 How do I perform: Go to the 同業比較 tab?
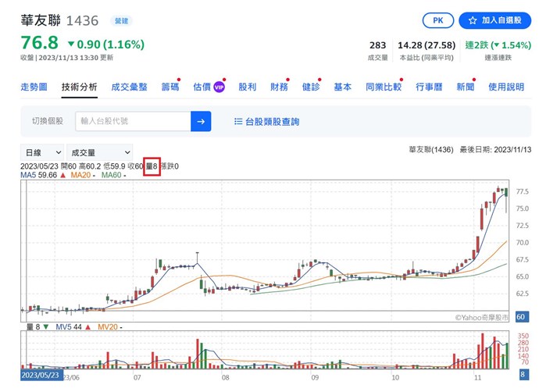tap(383, 87)
